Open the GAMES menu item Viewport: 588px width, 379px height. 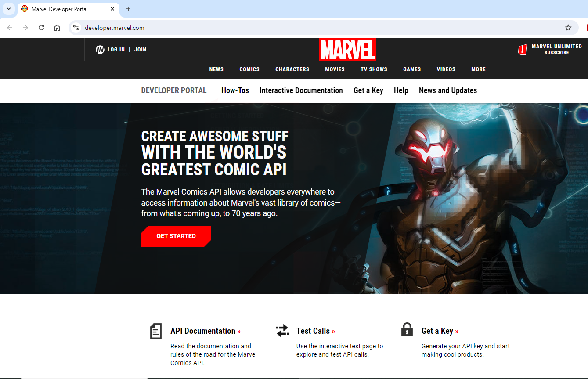pyautogui.click(x=412, y=69)
